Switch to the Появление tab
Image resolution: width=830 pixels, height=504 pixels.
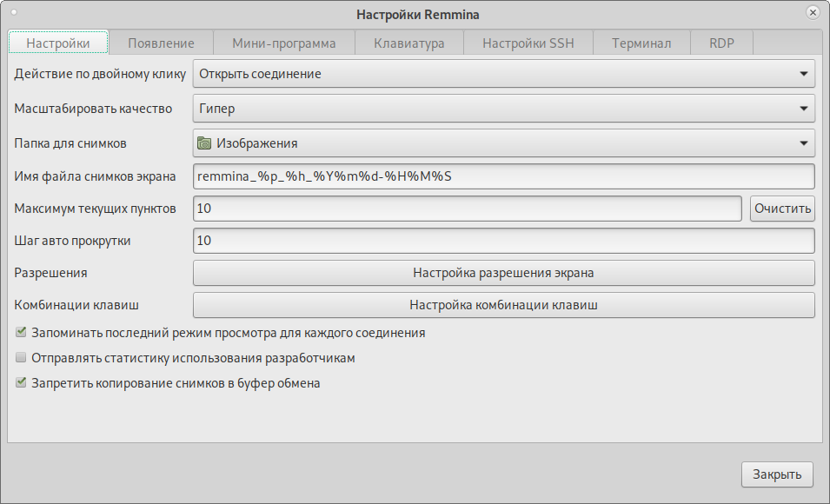[161, 43]
